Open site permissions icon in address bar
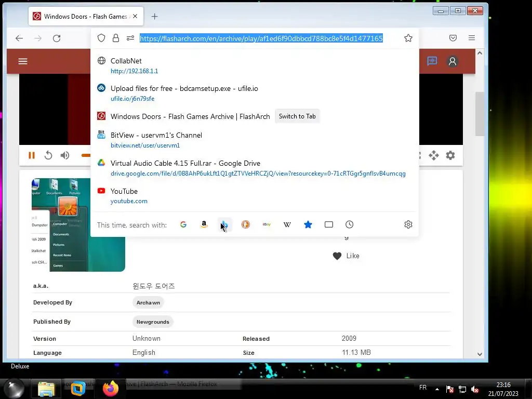 (x=130, y=38)
